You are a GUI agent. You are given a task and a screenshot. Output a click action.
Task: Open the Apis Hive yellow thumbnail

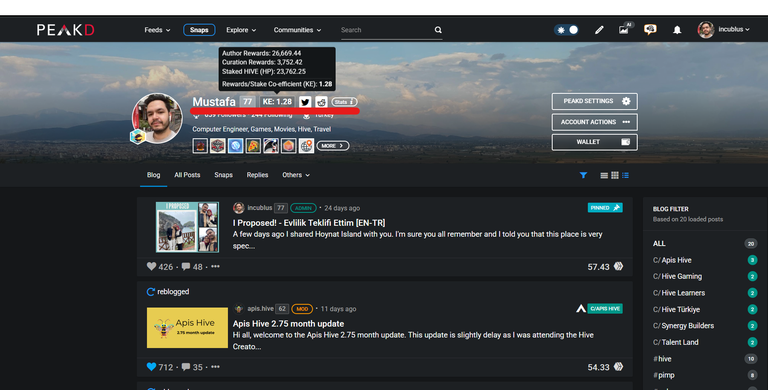[x=187, y=328]
